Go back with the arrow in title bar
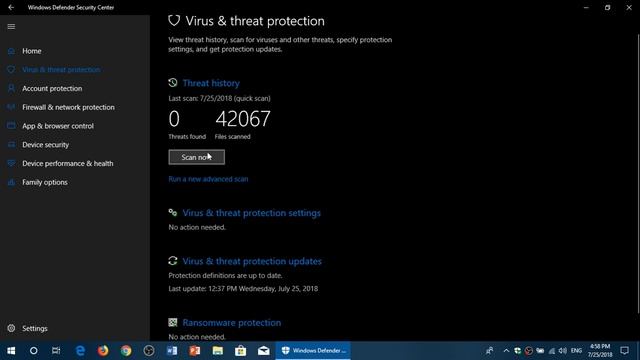Image resolution: width=640 pixels, height=360 pixels. [x=11, y=7]
